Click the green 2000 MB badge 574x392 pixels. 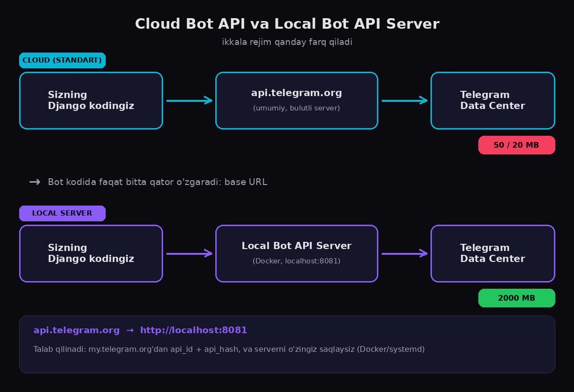coord(517,298)
